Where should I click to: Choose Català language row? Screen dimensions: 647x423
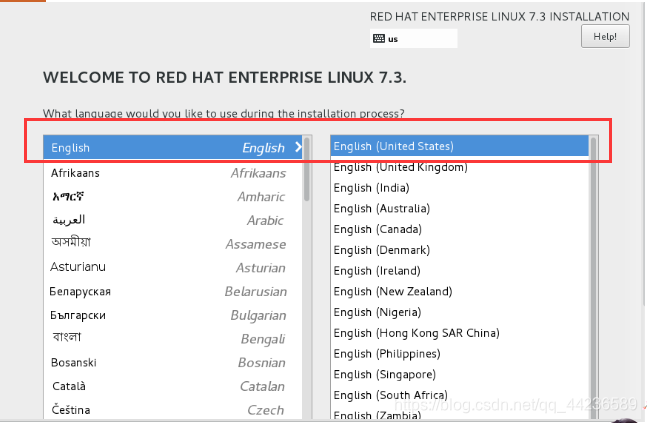(173, 386)
